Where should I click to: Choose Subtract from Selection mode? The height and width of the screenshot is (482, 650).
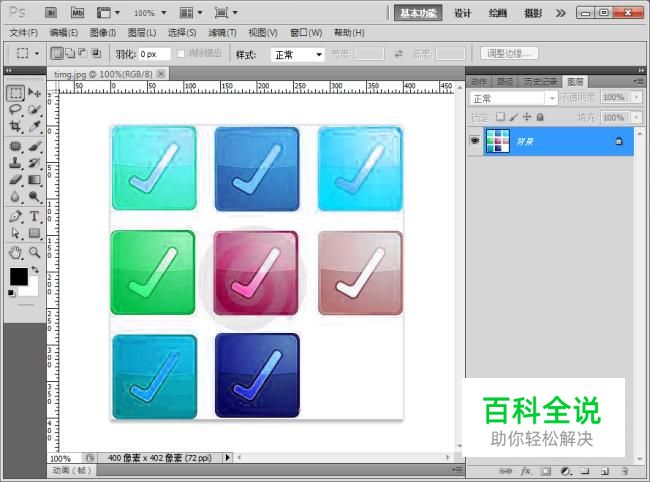point(83,53)
